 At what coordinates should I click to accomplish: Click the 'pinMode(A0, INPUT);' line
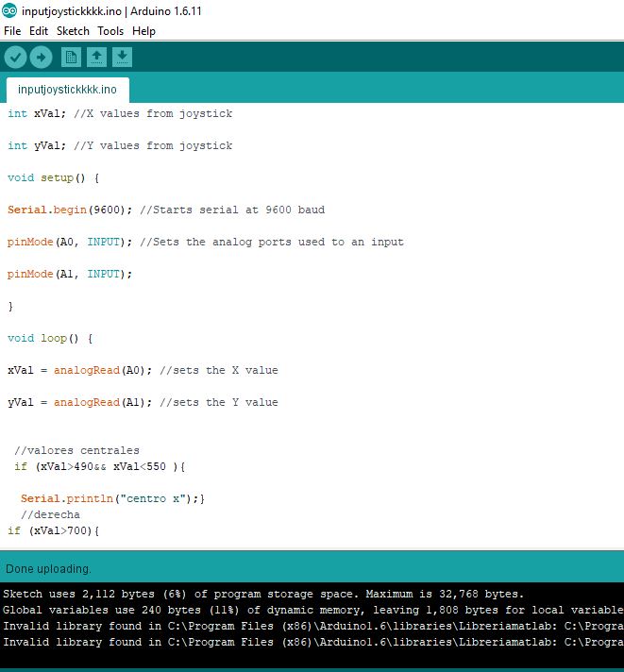[x=205, y=243]
